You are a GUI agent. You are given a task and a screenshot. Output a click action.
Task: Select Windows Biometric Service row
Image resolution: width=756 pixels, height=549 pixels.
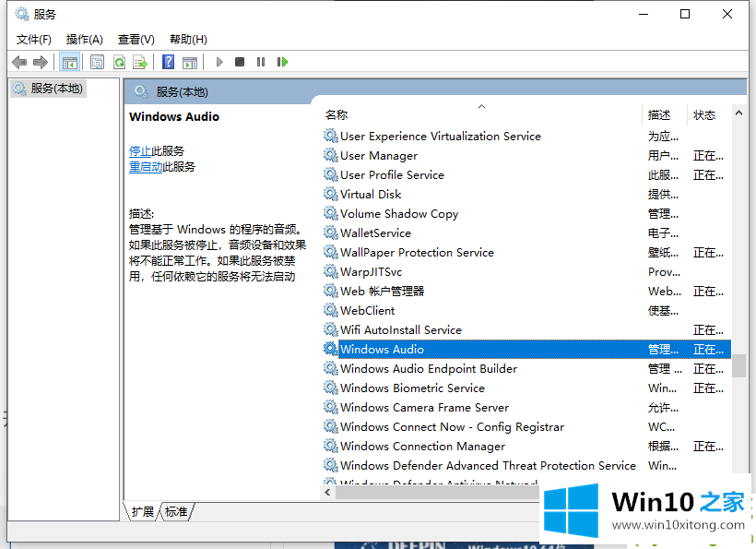pos(527,388)
